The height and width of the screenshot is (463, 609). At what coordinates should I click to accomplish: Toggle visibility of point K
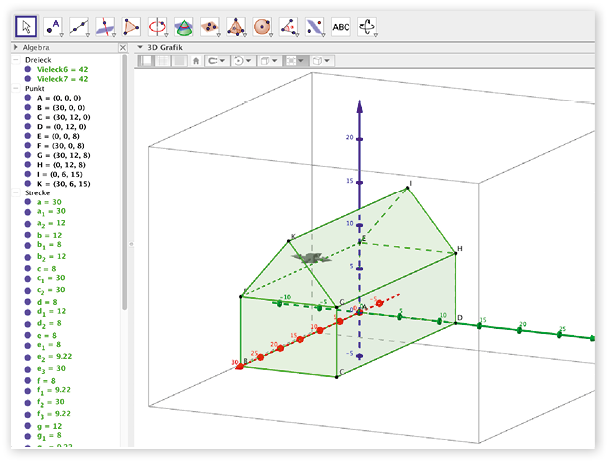pos(28,184)
